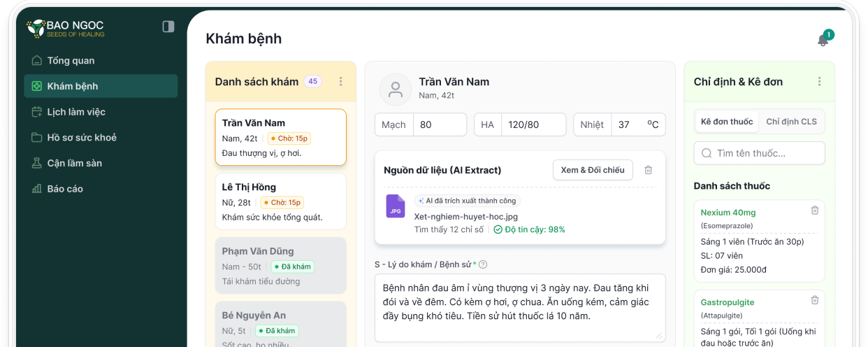This screenshot has height=347, width=868.
Task: Select Khám bệnh in the sidebar
Action: (101, 86)
